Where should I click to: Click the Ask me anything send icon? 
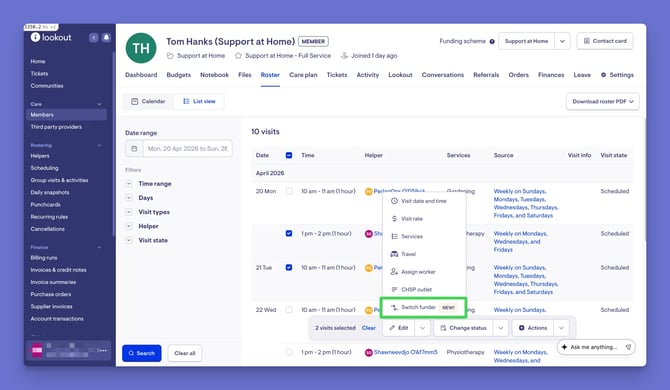pos(628,347)
